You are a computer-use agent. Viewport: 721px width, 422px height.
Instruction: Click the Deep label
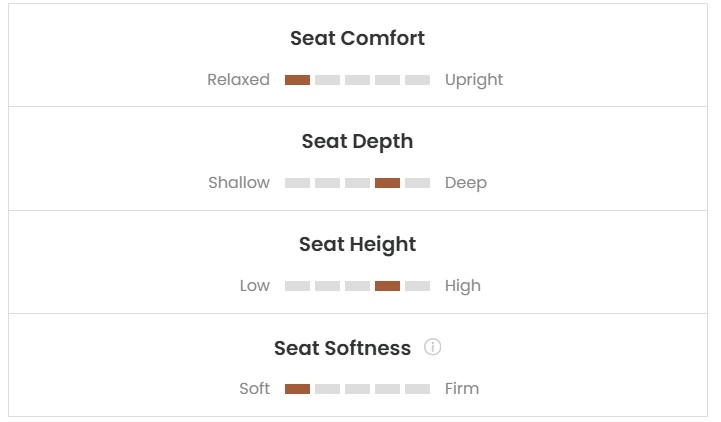click(x=466, y=183)
